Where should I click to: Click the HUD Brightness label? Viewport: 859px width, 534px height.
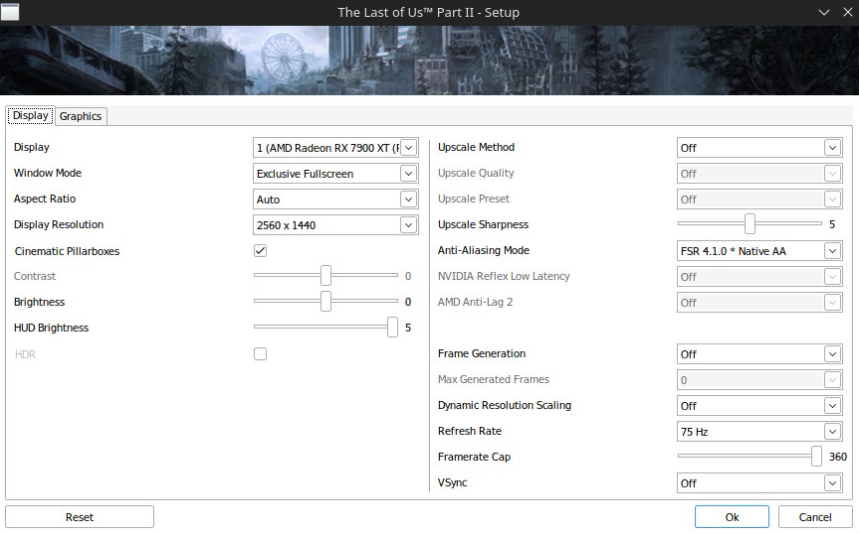[x=51, y=328]
